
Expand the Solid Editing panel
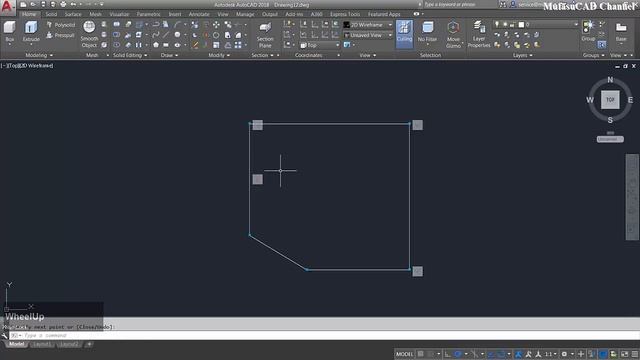(x=130, y=55)
